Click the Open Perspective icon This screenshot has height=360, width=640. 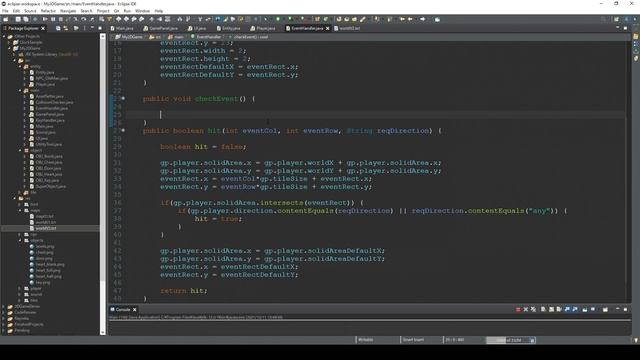(x=616, y=19)
